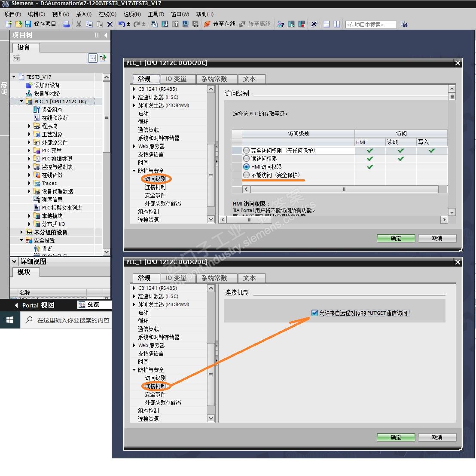Expand the Web Server node in upper dialog
The image size is (476, 476).
point(134,146)
